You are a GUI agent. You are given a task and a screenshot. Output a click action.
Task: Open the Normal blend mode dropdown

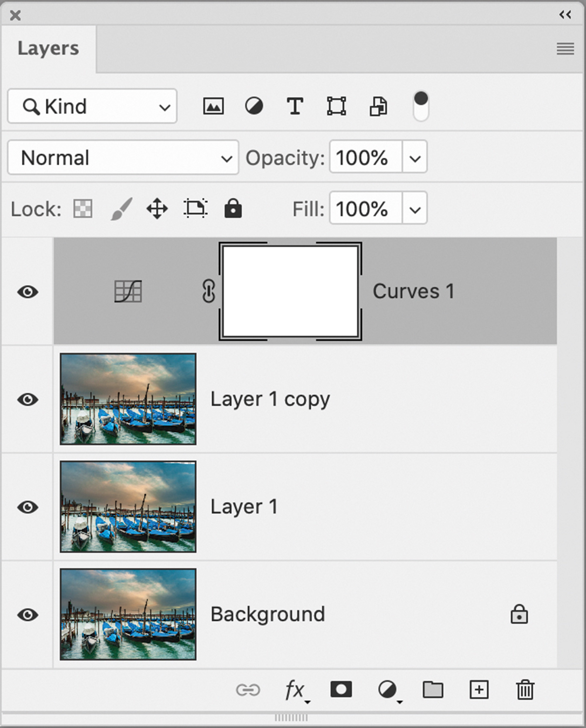123,158
